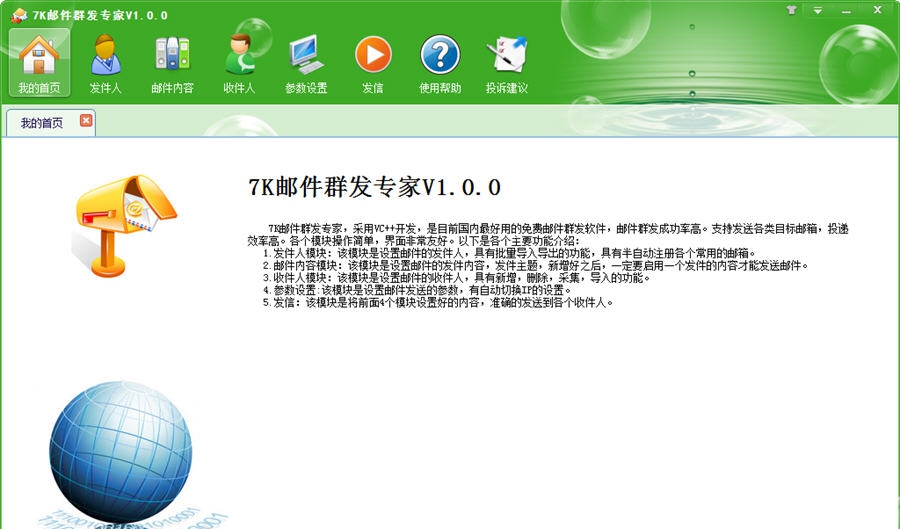Click the line starting 1.发件人模块
Image resolution: width=900 pixels, height=529 pixels.
510,253
